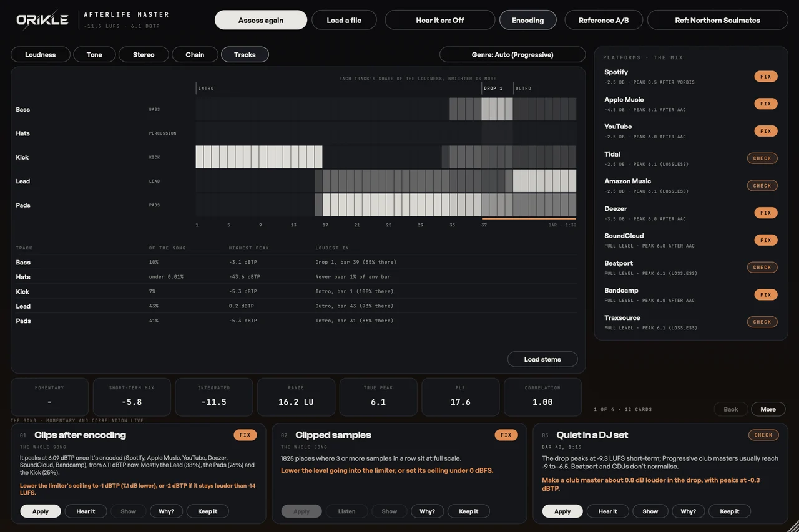Open the Ref: Northern Soulmates selector
Screen dimensions: 799x532
[x=717, y=20]
